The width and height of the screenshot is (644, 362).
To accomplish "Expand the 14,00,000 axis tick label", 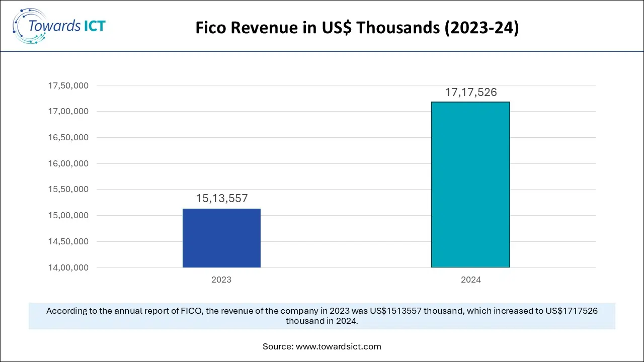I will tap(68, 267).
